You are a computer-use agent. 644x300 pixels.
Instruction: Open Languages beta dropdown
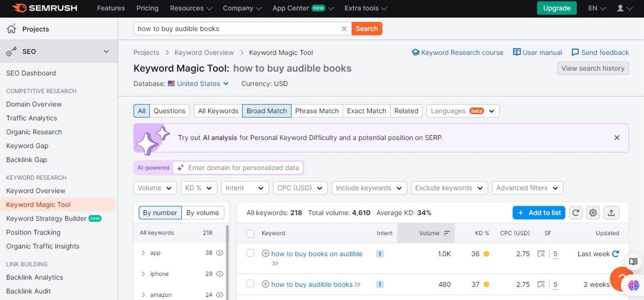(x=463, y=111)
